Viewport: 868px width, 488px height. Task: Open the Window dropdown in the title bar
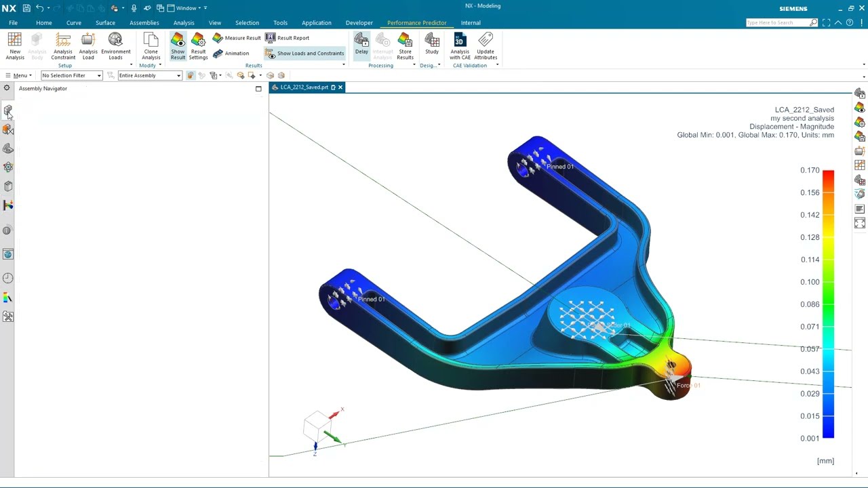click(x=184, y=8)
